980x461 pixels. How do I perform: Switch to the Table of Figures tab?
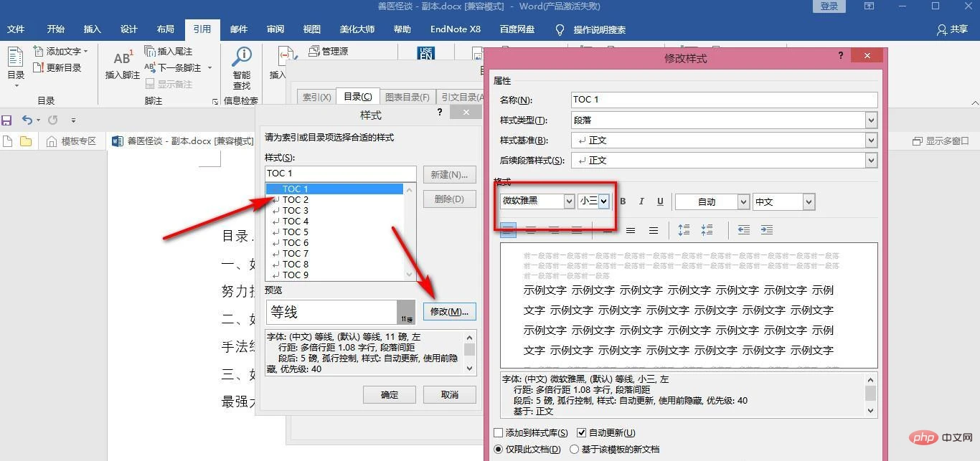pyautogui.click(x=407, y=97)
